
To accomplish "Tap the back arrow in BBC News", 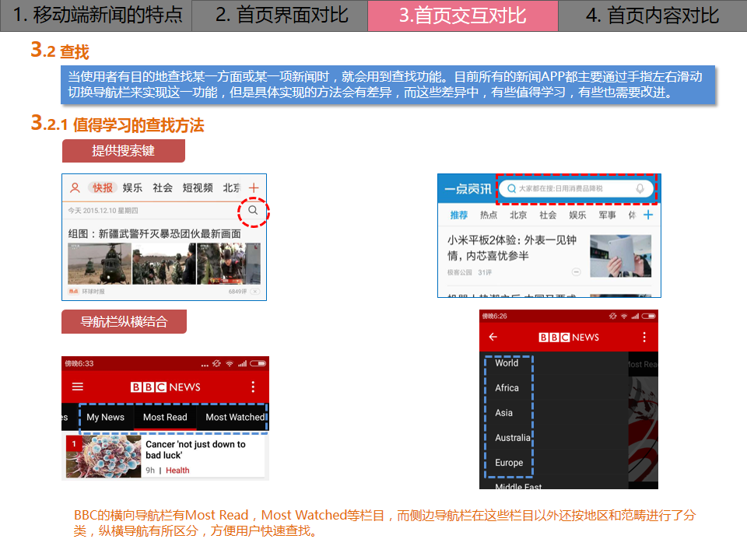I will [493, 337].
